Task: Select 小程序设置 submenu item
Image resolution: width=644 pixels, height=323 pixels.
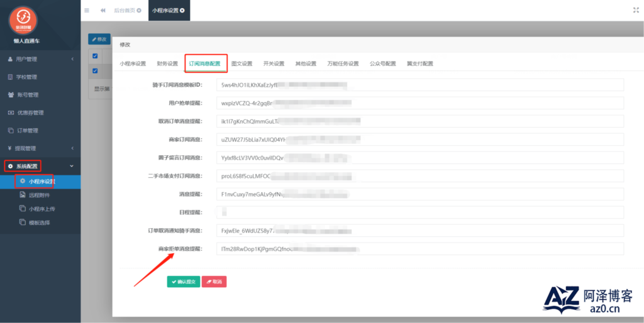Action: (x=40, y=182)
